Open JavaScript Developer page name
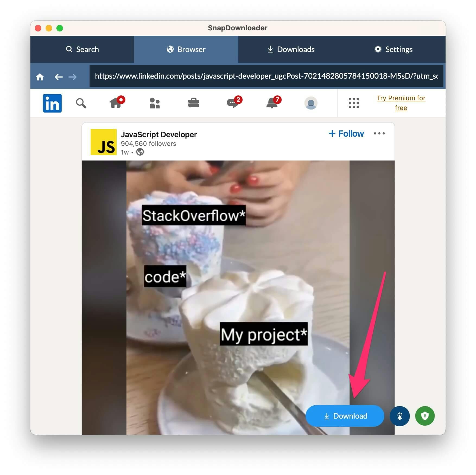The image size is (476, 475). coord(159,134)
